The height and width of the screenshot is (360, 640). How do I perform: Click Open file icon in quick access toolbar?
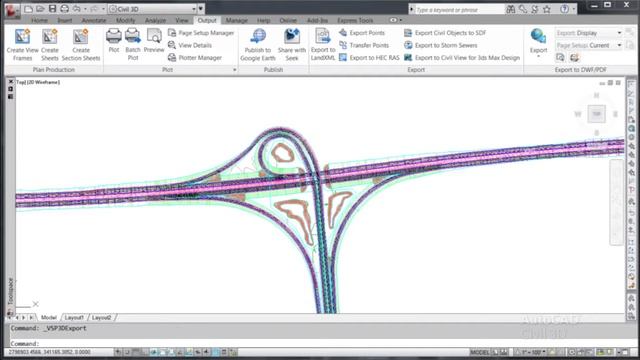pos(40,9)
